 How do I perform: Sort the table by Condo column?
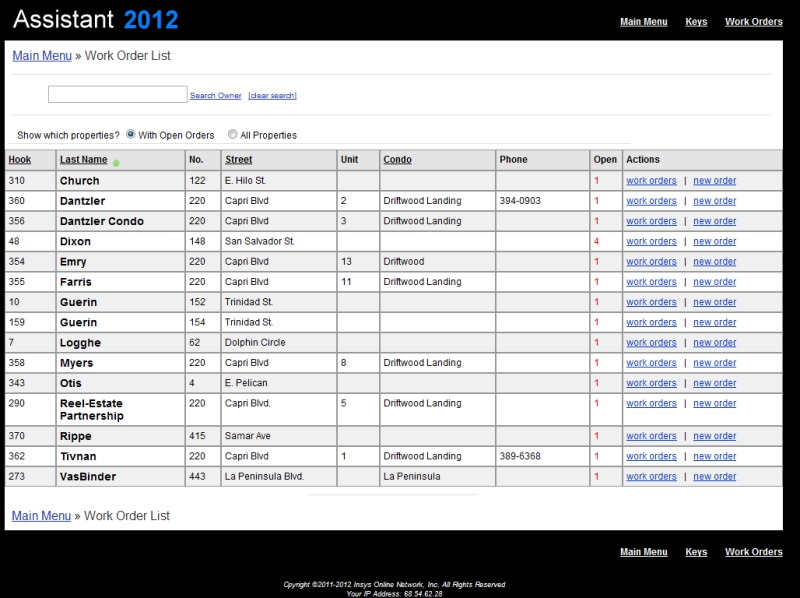point(397,160)
